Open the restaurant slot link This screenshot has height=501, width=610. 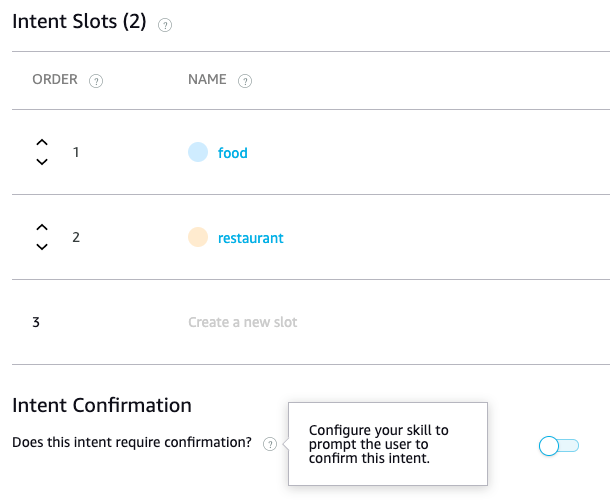250,238
